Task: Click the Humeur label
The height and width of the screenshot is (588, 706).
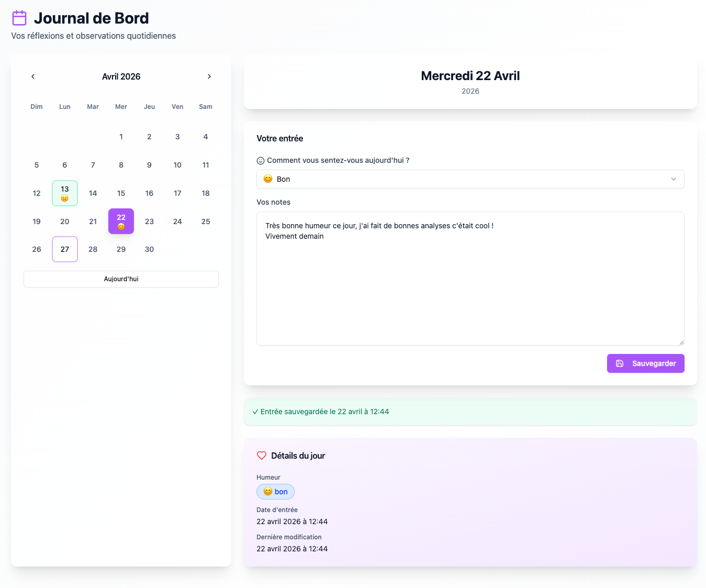Action: pyautogui.click(x=268, y=478)
